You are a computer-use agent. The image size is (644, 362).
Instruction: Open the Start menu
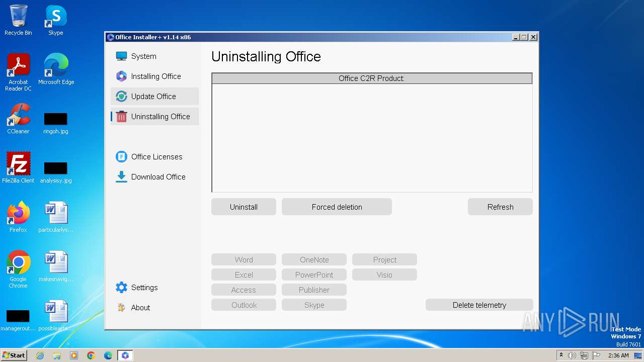click(x=14, y=355)
